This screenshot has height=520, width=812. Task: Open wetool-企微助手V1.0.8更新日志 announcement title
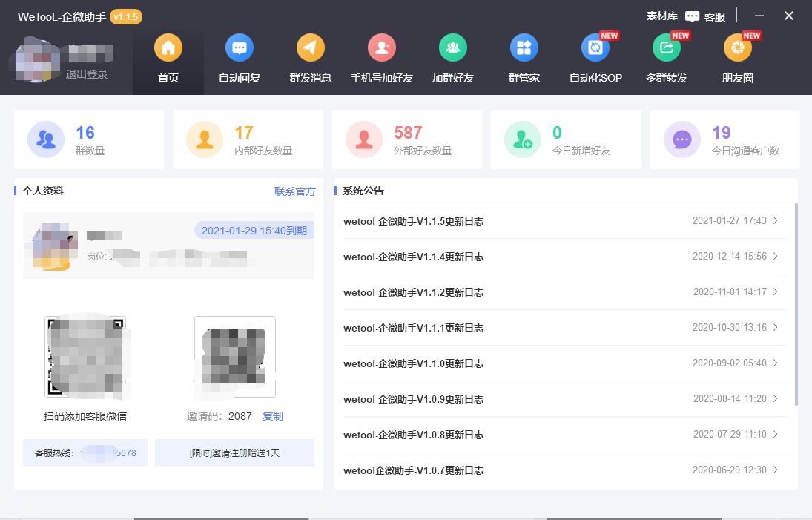pyautogui.click(x=413, y=435)
